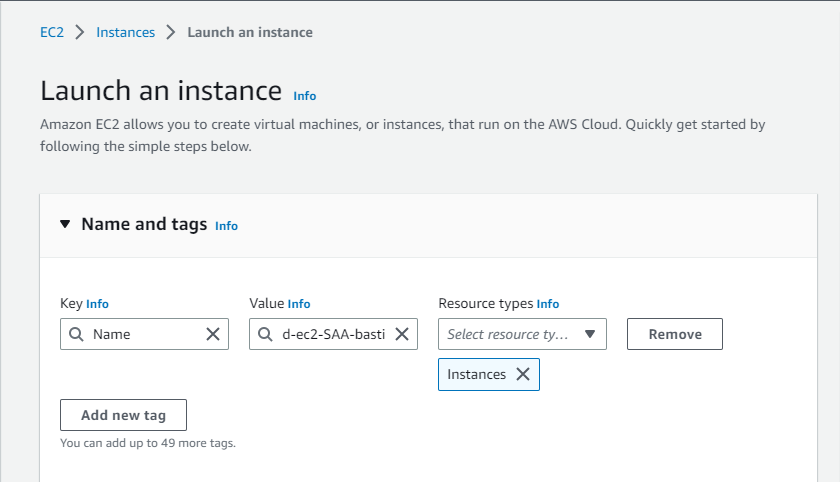Click the magnifier icon in Value field

[x=265, y=334]
